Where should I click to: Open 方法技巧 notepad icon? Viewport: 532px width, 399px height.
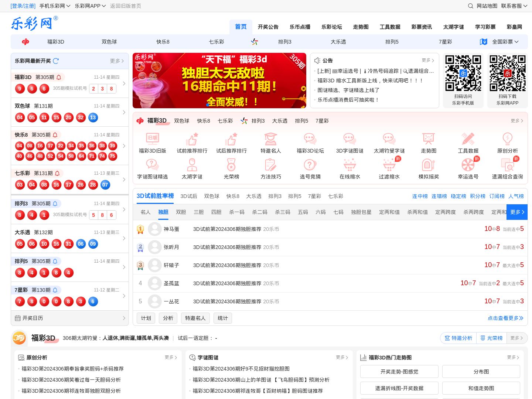tap(271, 165)
